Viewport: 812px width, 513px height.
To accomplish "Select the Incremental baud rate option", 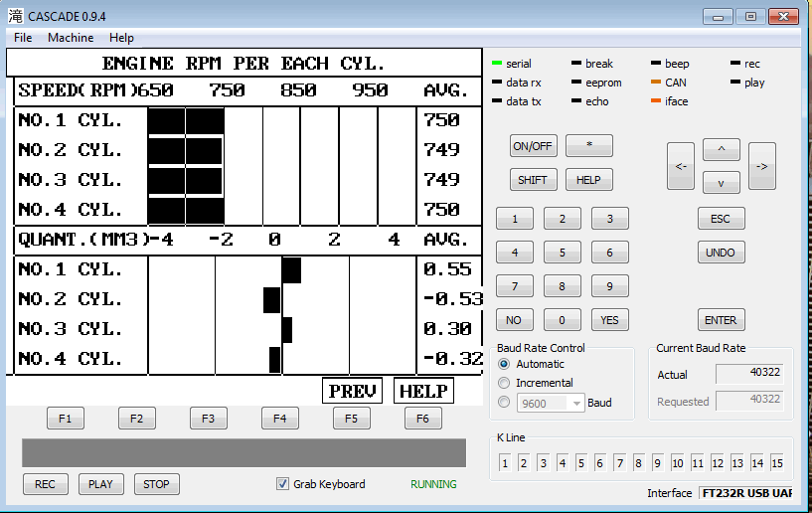I will [x=505, y=383].
